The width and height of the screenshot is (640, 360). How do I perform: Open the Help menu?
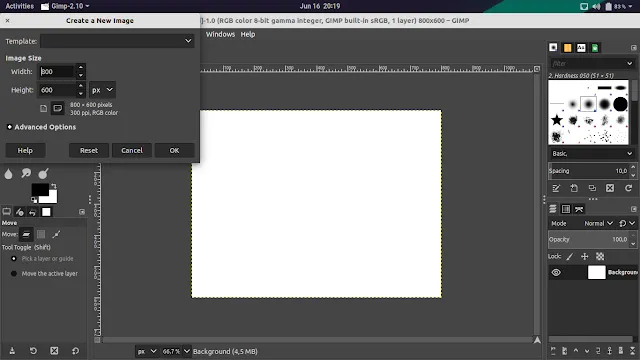point(248,34)
